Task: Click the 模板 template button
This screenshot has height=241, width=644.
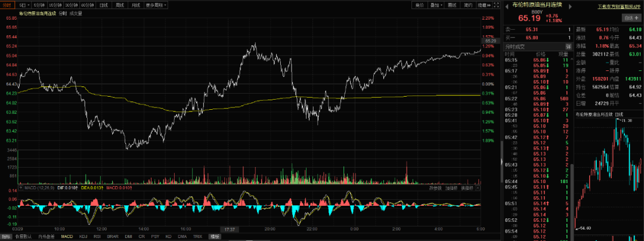Action: pos(214,236)
